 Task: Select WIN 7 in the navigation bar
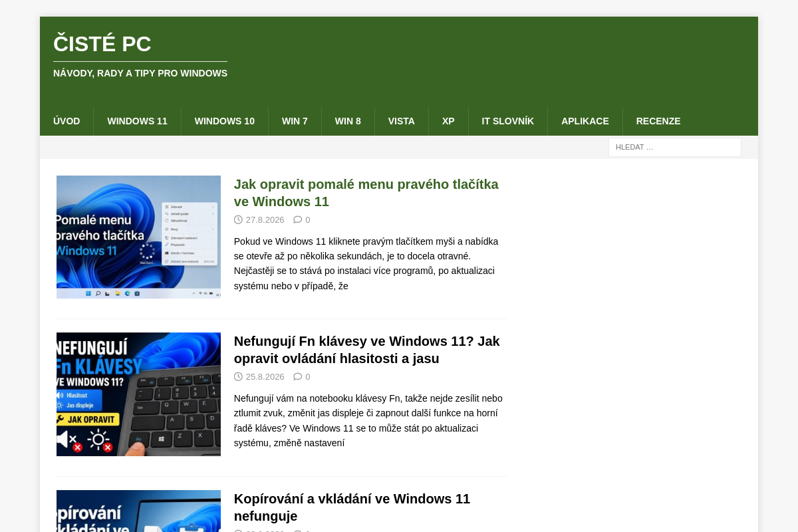295,121
